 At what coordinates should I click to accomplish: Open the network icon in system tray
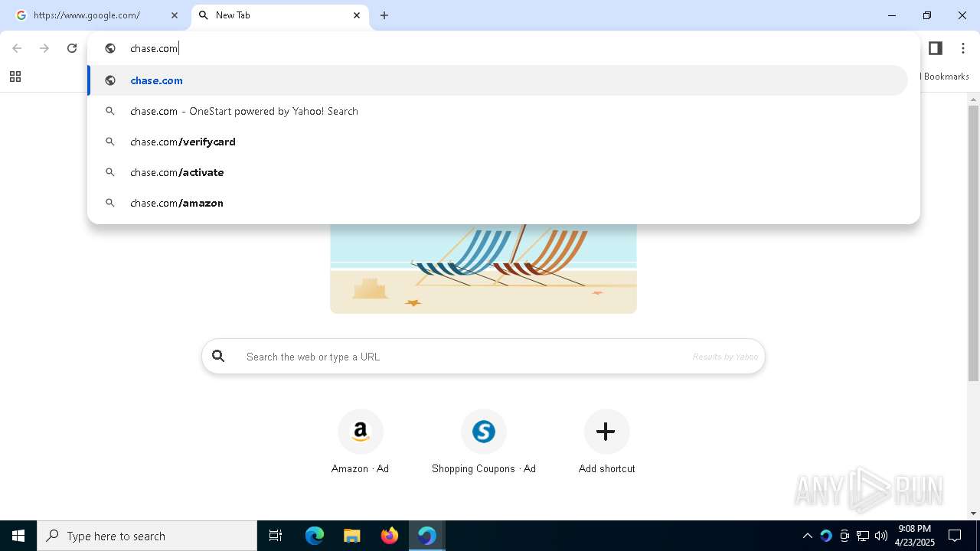point(863,536)
